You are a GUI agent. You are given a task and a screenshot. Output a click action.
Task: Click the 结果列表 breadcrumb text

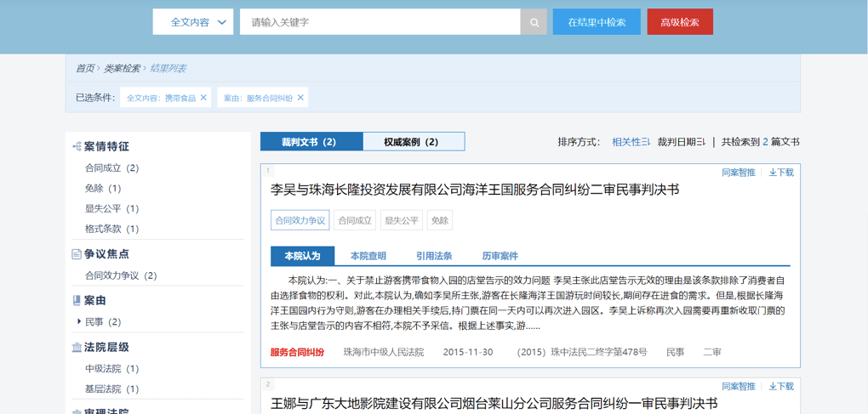(168, 69)
